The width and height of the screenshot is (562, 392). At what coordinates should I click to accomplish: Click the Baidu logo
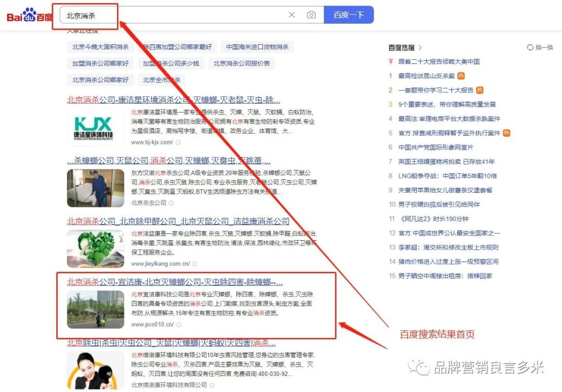click(x=29, y=16)
